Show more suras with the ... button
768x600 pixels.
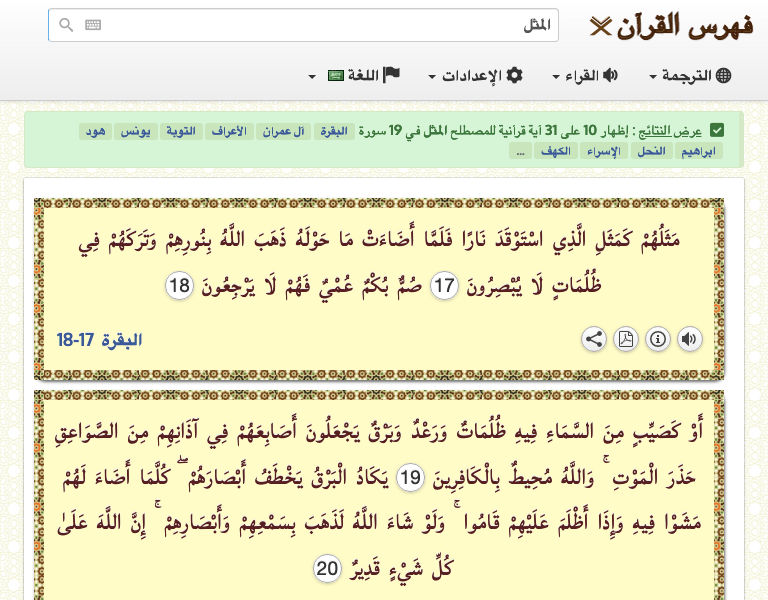pyautogui.click(x=520, y=152)
